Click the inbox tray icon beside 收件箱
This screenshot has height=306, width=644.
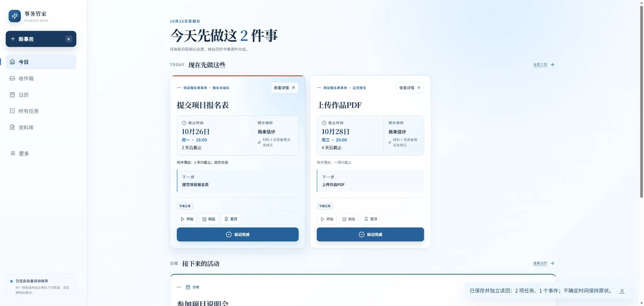[13, 78]
